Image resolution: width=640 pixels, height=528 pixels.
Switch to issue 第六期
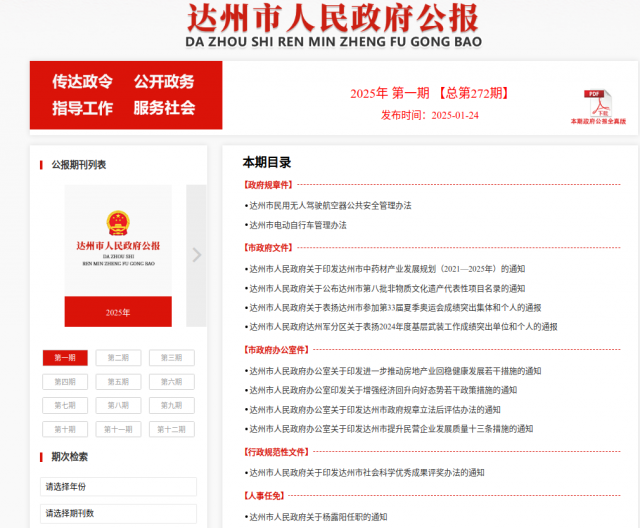pyautogui.click(x=171, y=381)
